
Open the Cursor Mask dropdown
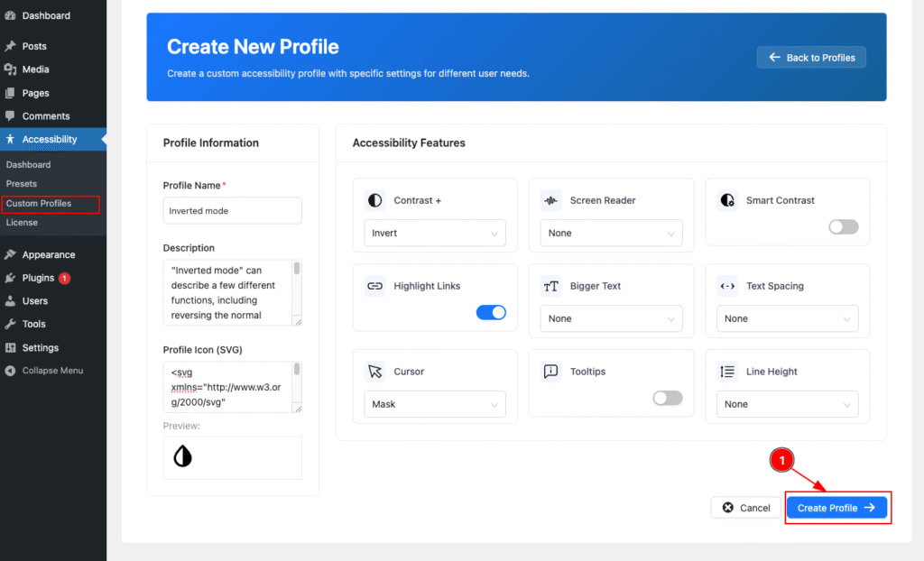point(434,404)
